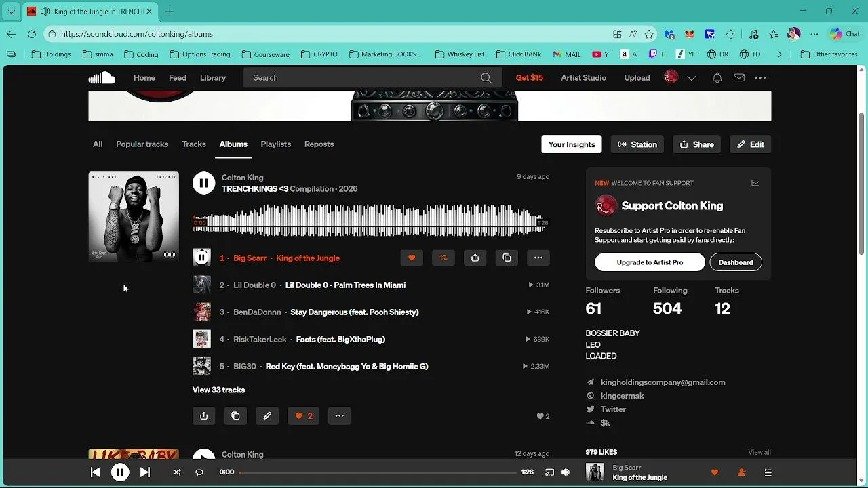Play Red Key by BIG30
This screenshot has width=868, height=488.
coord(347,367)
